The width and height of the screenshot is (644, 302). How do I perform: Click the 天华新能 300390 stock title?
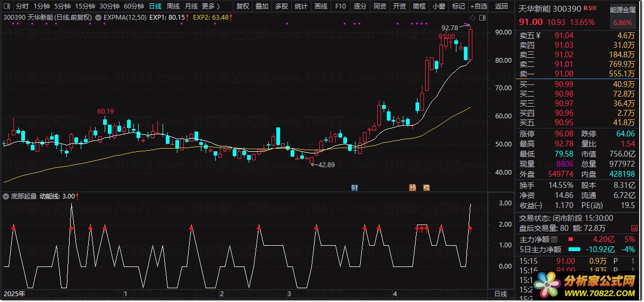point(550,8)
